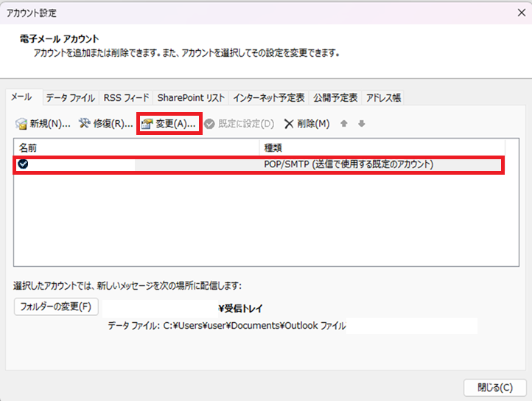The height and width of the screenshot is (401, 532).
Task: Click the move up arrow icon
Action: coord(344,124)
